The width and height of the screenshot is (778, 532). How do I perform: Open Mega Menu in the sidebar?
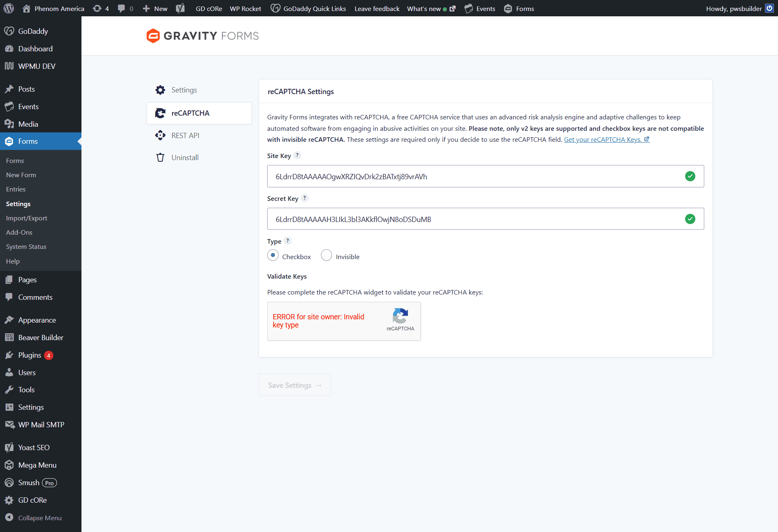coord(41,465)
